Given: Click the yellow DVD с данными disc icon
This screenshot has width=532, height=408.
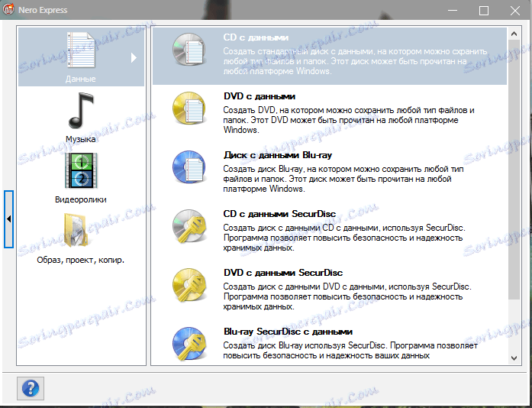Looking at the screenshot, I should pyautogui.click(x=189, y=108).
